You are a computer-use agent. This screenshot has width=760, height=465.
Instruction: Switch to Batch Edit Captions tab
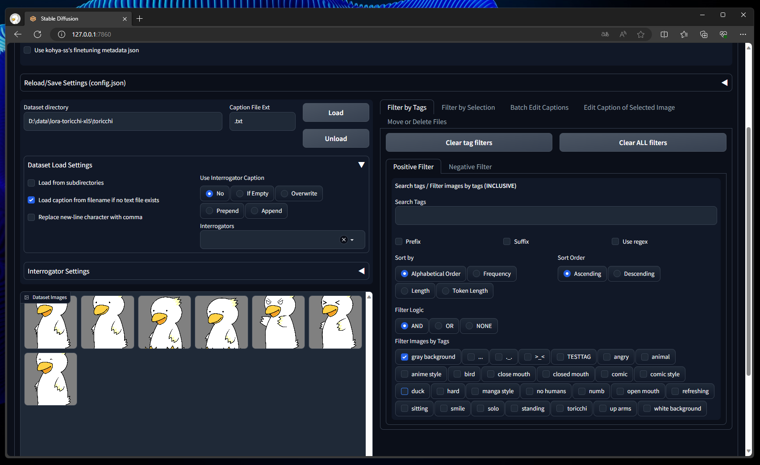pos(539,107)
